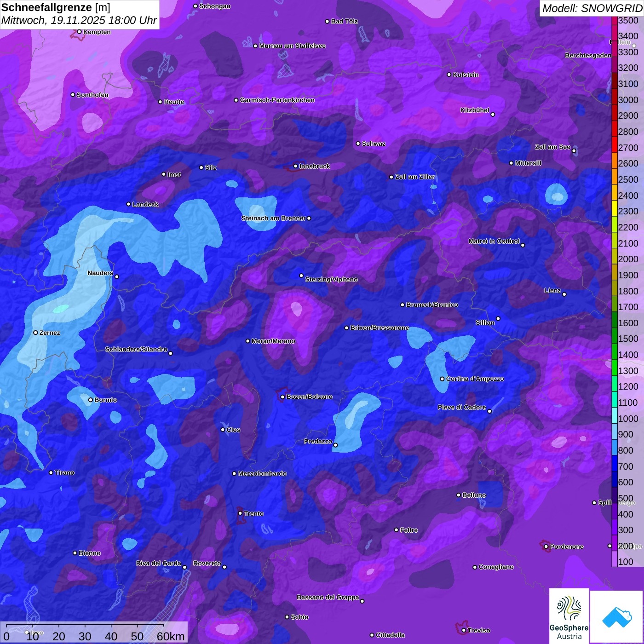Click the Zell am Ziller label
The height and width of the screenshot is (644, 644).
415,177
